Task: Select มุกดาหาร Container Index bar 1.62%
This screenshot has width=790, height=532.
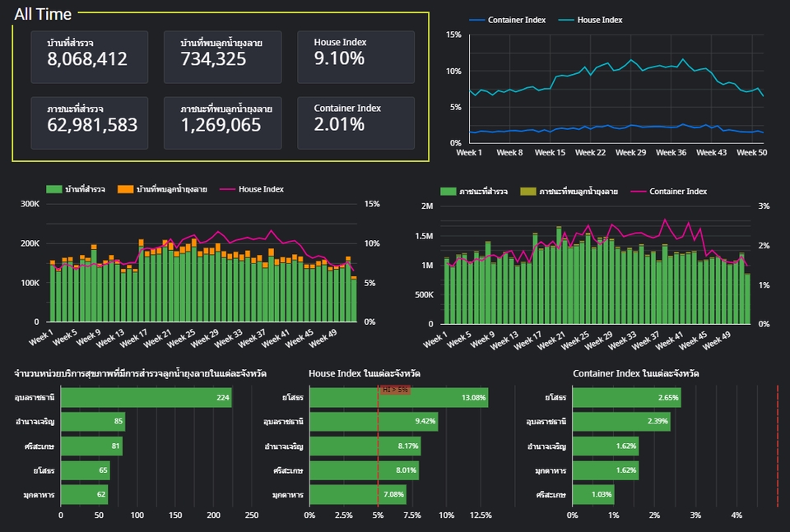Action: (606, 470)
